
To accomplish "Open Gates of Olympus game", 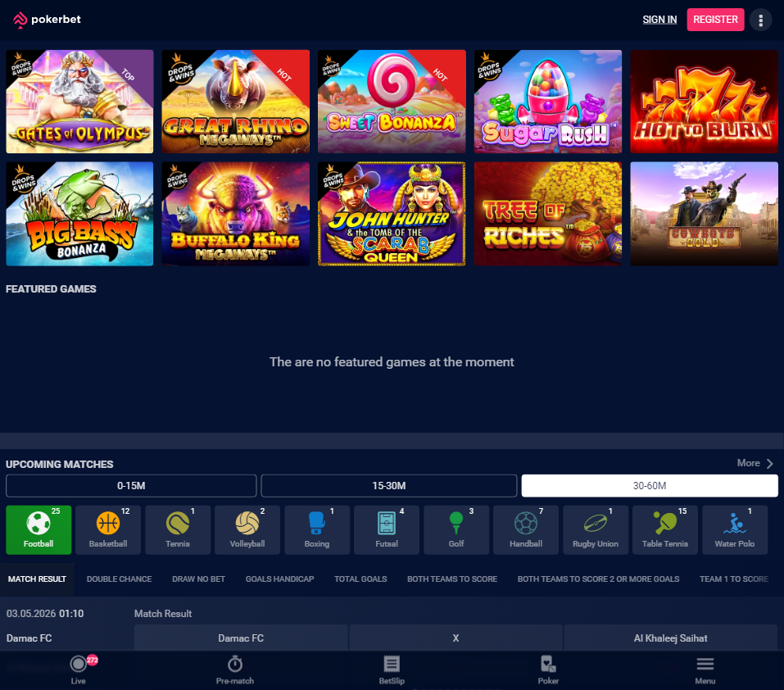I will [80, 102].
